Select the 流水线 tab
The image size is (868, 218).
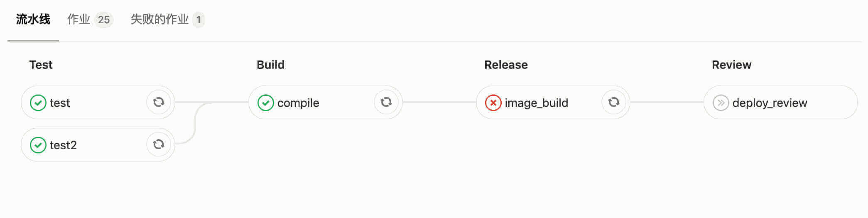click(x=33, y=19)
